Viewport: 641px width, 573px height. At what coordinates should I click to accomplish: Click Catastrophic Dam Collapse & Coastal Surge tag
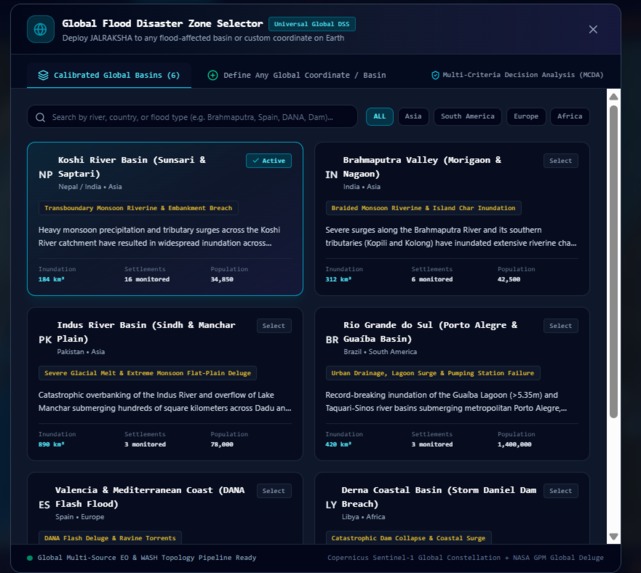pos(408,538)
